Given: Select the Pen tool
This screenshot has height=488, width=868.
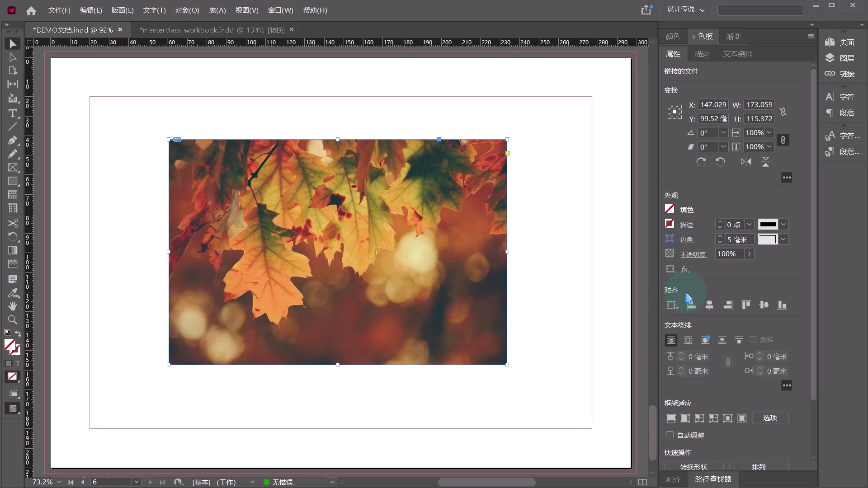Looking at the screenshot, I should 13,141.
